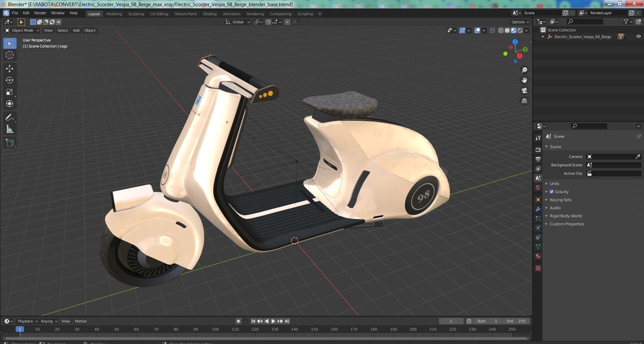Click the timeline horizontal scrollbar

coord(266,338)
